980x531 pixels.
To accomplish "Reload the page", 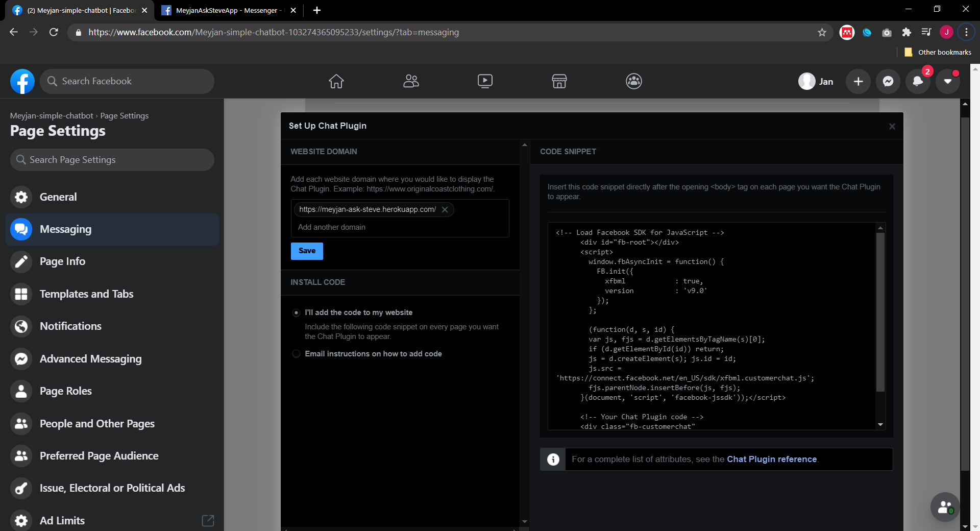I will 54,32.
